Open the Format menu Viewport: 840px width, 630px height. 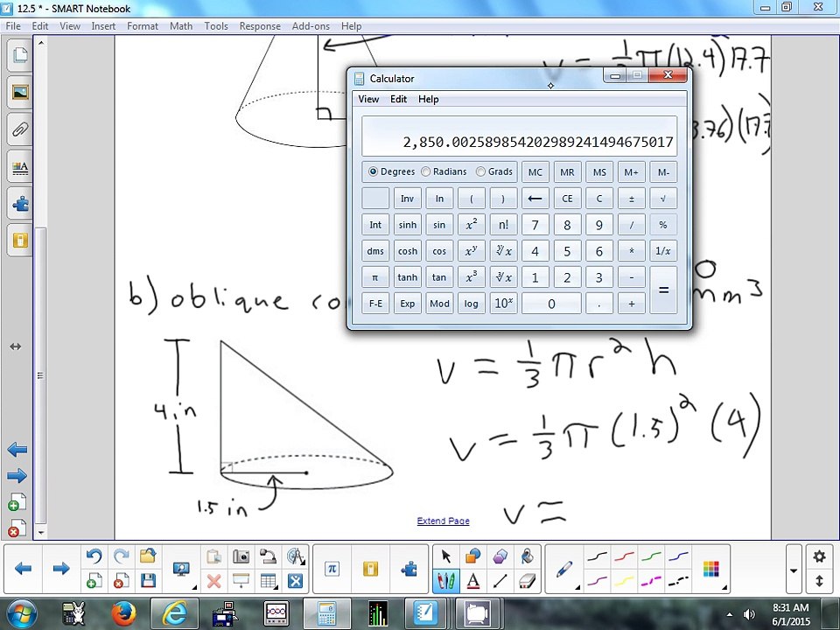pyautogui.click(x=143, y=25)
